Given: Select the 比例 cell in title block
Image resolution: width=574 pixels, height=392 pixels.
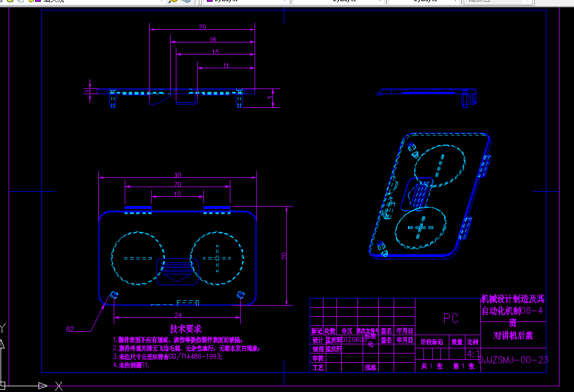Looking at the screenshot, I should point(473,342).
